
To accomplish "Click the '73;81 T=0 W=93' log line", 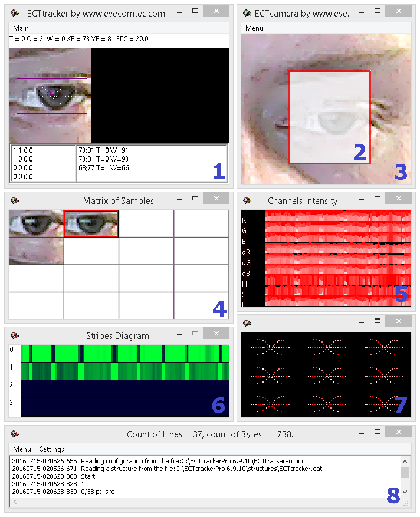I will click(x=104, y=159).
